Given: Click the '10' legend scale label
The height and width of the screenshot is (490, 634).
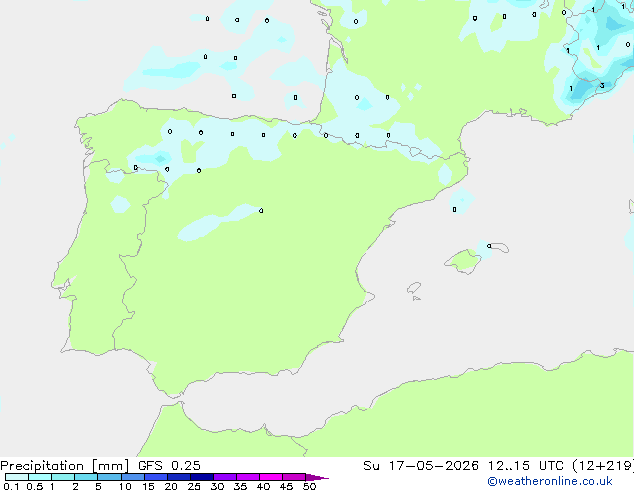Looking at the screenshot, I should point(125,486).
